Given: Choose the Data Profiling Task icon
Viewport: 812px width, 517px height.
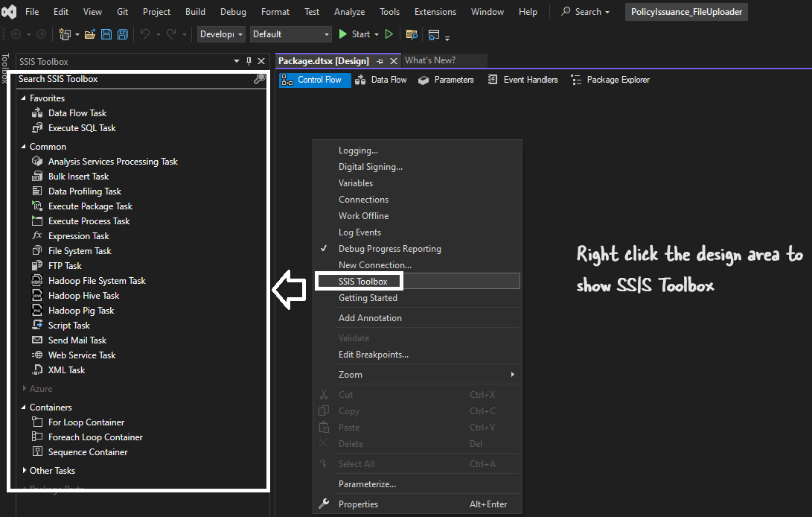Looking at the screenshot, I should 37,191.
